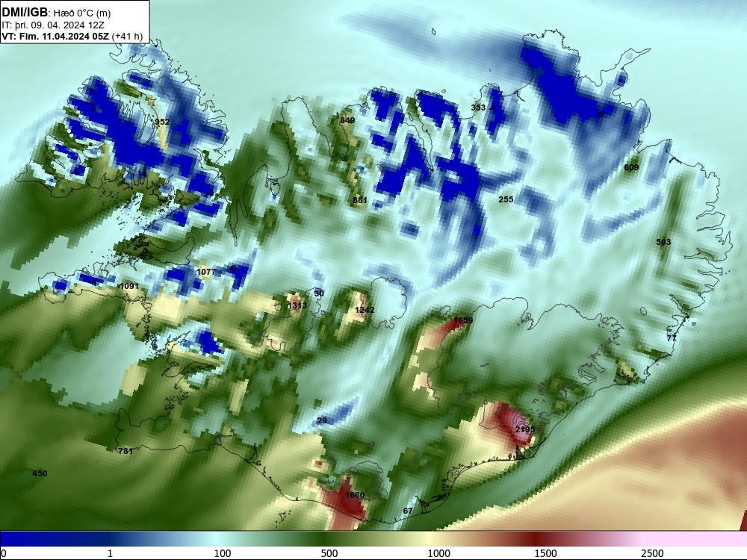747x560 pixels.
Task: Click the 609 height label on the map
Action: pos(631,167)
